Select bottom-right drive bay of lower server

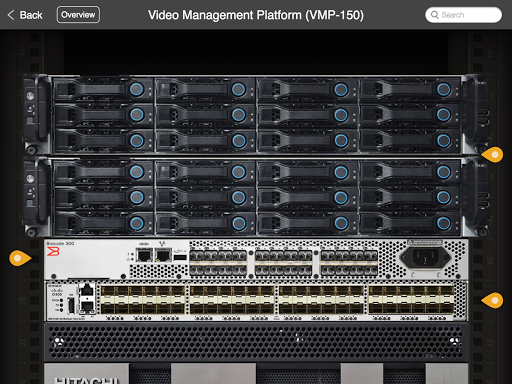[410, 223]
